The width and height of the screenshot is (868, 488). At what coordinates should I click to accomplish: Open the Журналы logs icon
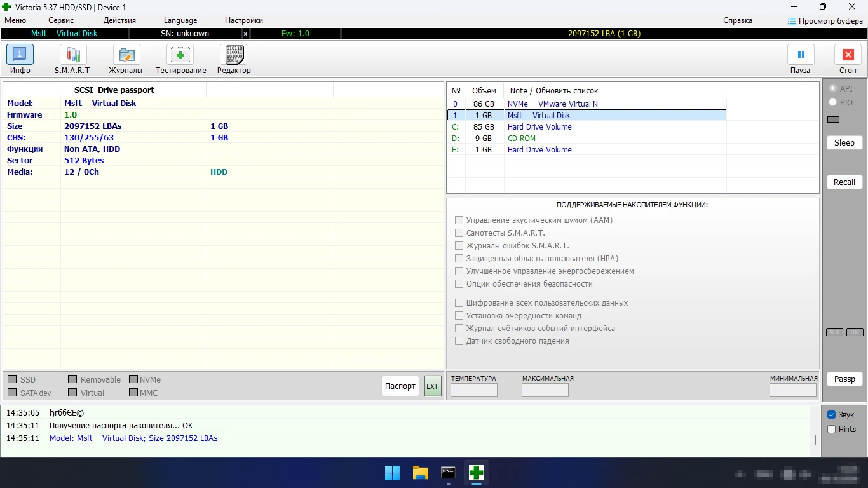pos(126,55)
